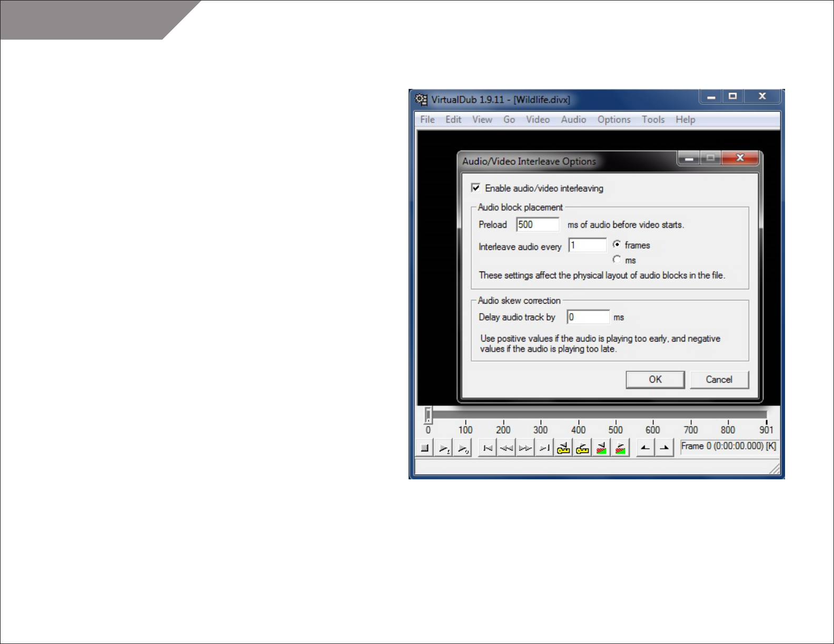Cancel the interleave options dialog

719,379
